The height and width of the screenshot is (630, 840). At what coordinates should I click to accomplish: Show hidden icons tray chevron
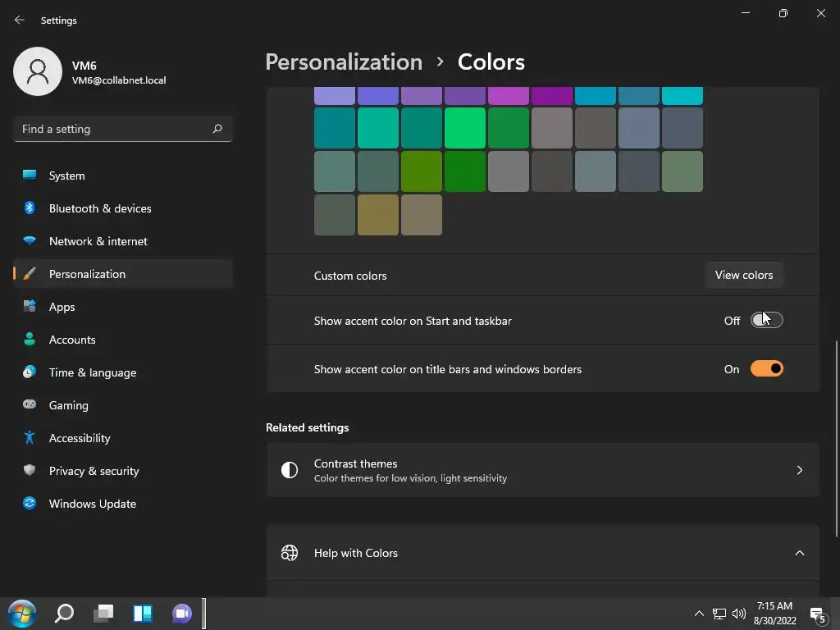tap(699, 613)
